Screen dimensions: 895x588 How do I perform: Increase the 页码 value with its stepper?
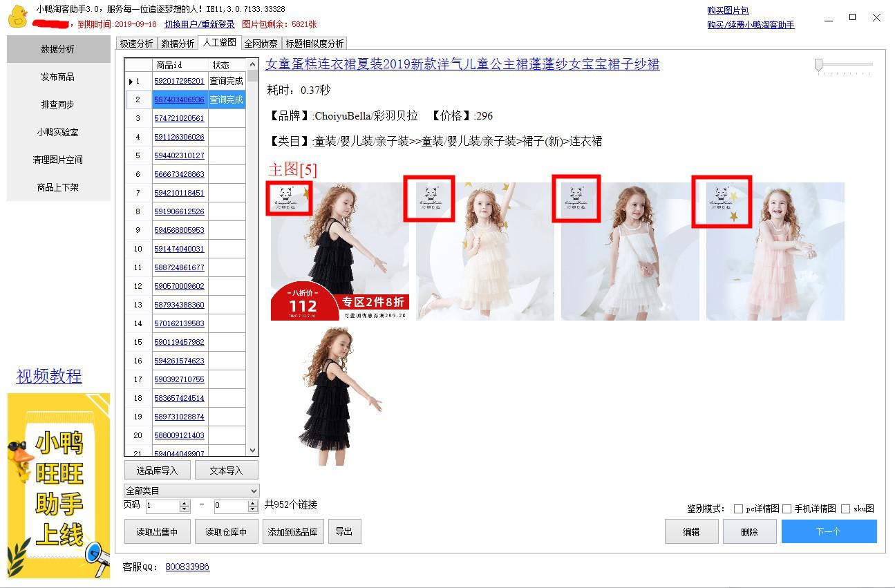(183, 502)
